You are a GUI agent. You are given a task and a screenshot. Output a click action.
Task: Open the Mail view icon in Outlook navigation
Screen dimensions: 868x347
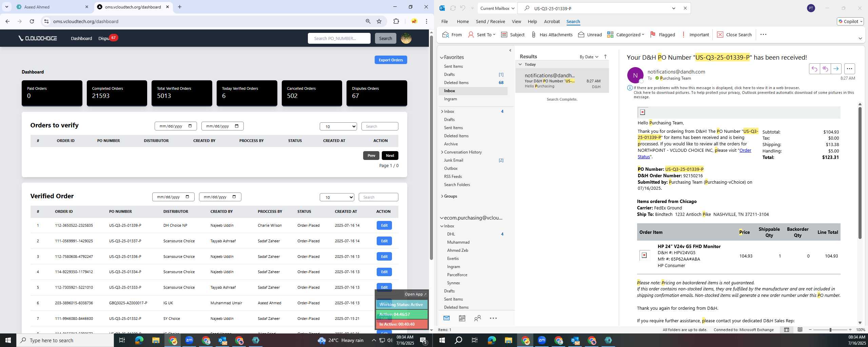click(446, 318)
